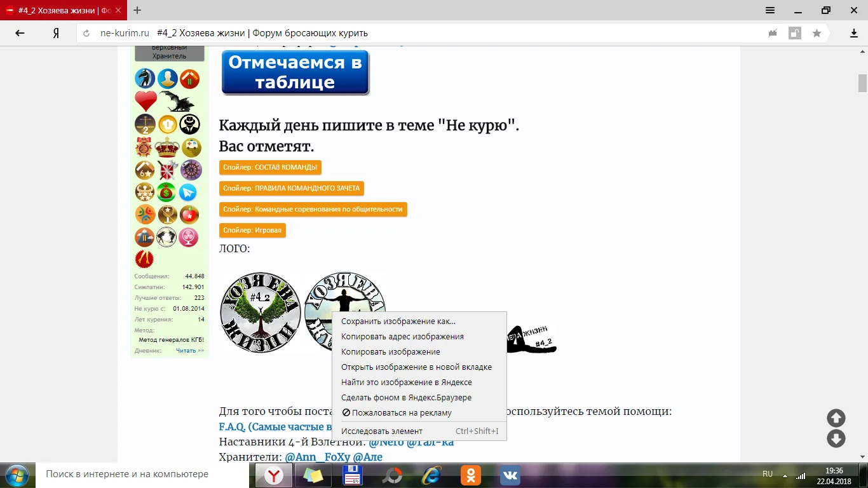Click the 'Отмечаемся в таблице' blue button

(x=295, y=72)
